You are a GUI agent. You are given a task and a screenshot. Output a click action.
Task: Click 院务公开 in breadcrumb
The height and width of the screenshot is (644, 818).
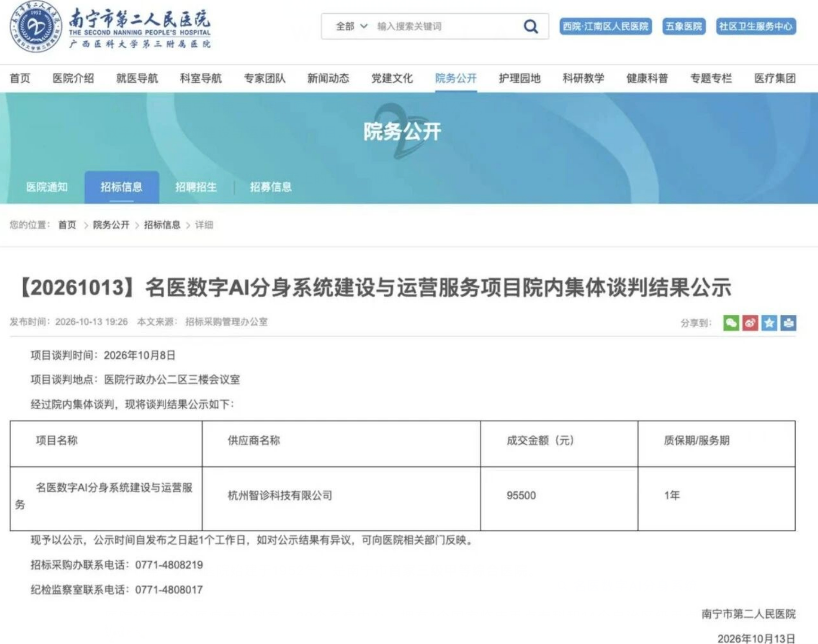click(111, 225)
